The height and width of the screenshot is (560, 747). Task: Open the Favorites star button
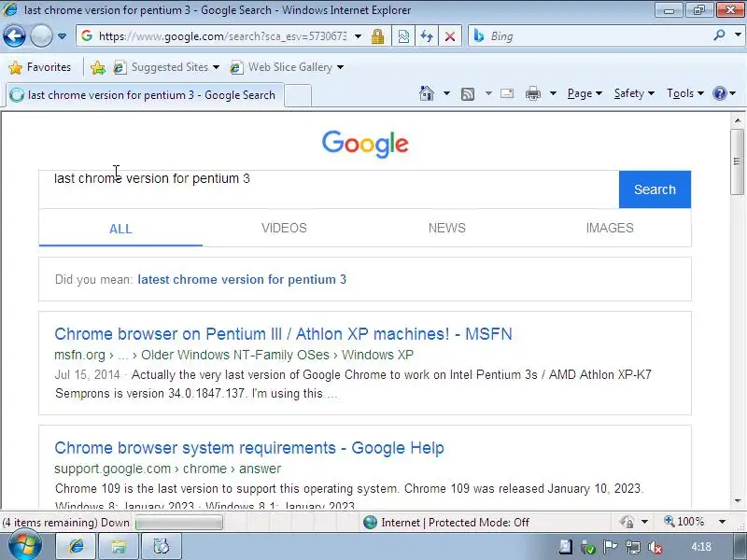coord(40,67)
